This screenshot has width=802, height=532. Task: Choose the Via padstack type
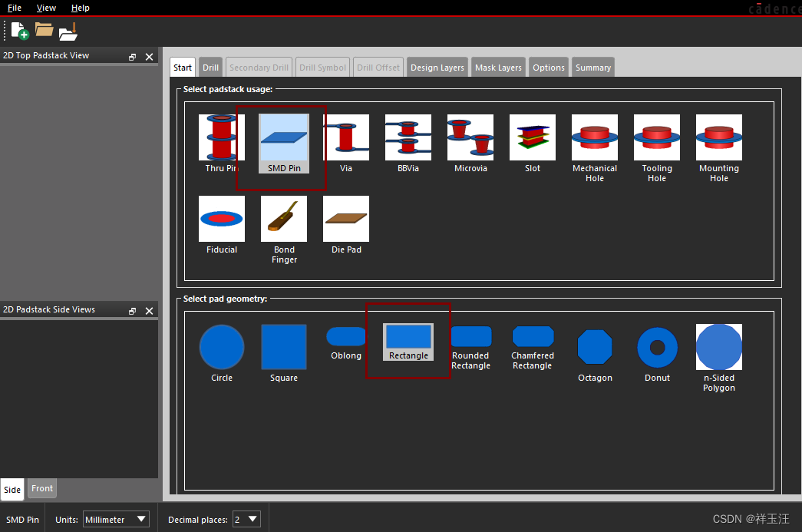click(x=346, y=138)
